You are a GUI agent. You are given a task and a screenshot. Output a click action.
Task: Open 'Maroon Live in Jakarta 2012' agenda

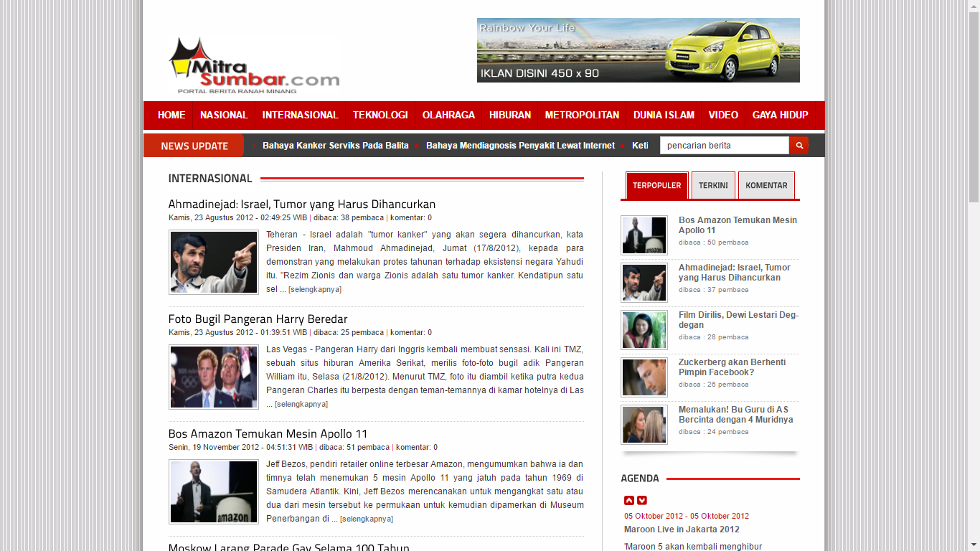click(x=682, y=529)
